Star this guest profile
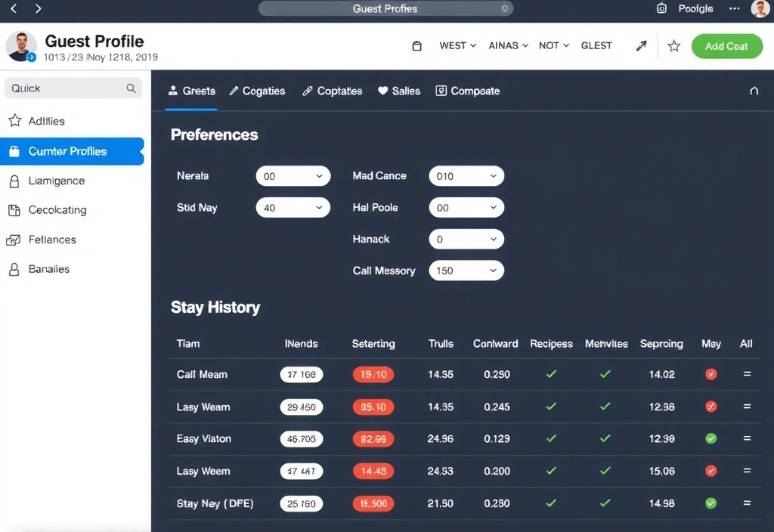The width and height of the screenshot is (774, 532). 673,45
